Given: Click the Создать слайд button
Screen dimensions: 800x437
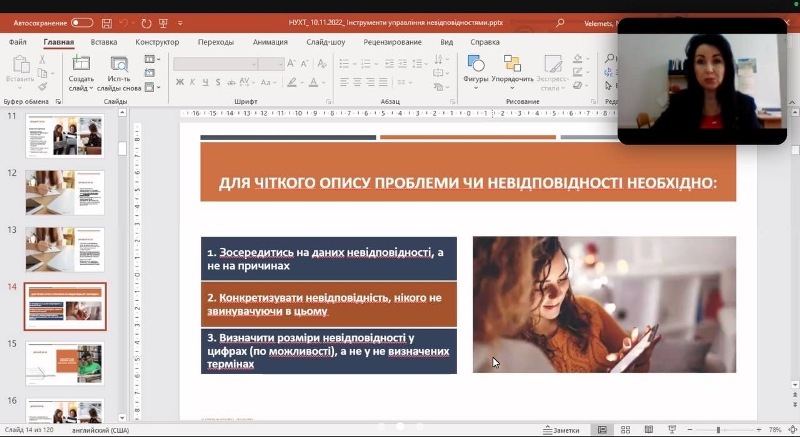Looking at the screenshot, I should click(x=81, y=73).
